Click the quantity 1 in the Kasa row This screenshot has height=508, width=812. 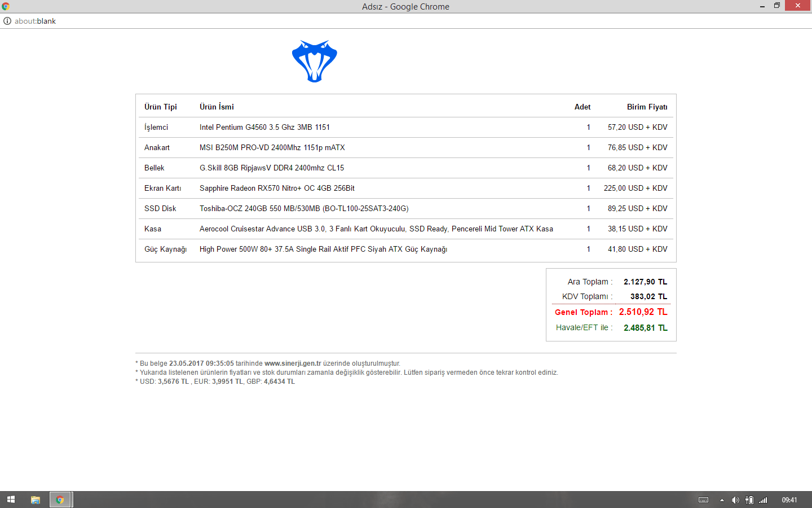tap(589, 229)
